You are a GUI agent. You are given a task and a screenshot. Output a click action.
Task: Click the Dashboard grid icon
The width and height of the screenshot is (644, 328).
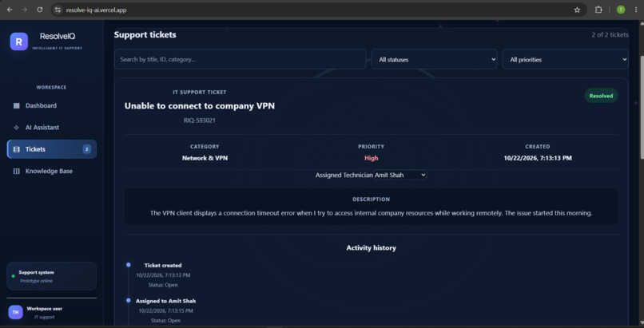pos(17,106)
